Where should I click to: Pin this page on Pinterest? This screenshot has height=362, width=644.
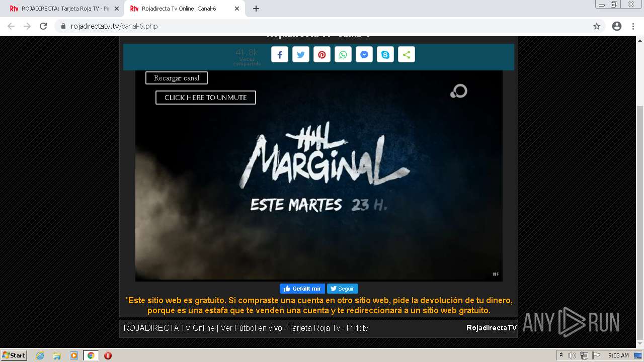(322, 55)
